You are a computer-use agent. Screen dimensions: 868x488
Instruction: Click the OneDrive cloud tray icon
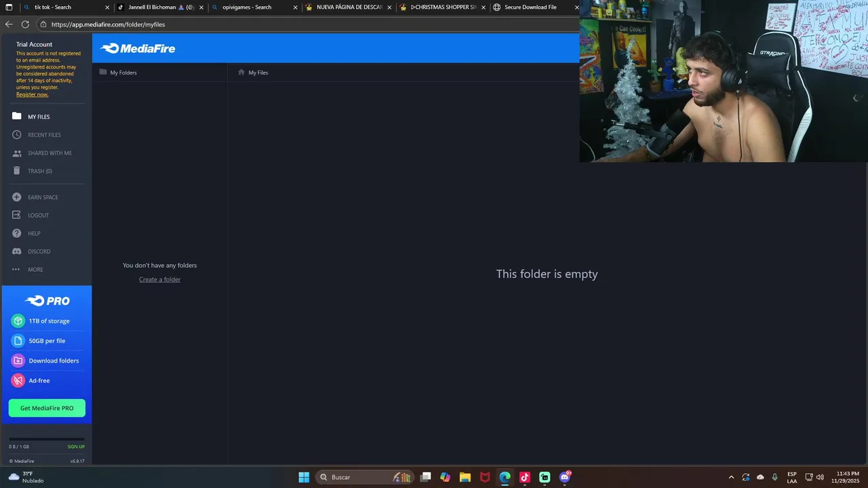point(760,477)
